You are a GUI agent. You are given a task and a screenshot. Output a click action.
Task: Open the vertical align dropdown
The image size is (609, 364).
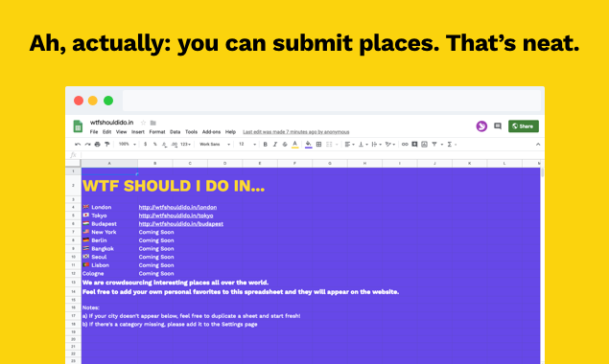point(363,145)
